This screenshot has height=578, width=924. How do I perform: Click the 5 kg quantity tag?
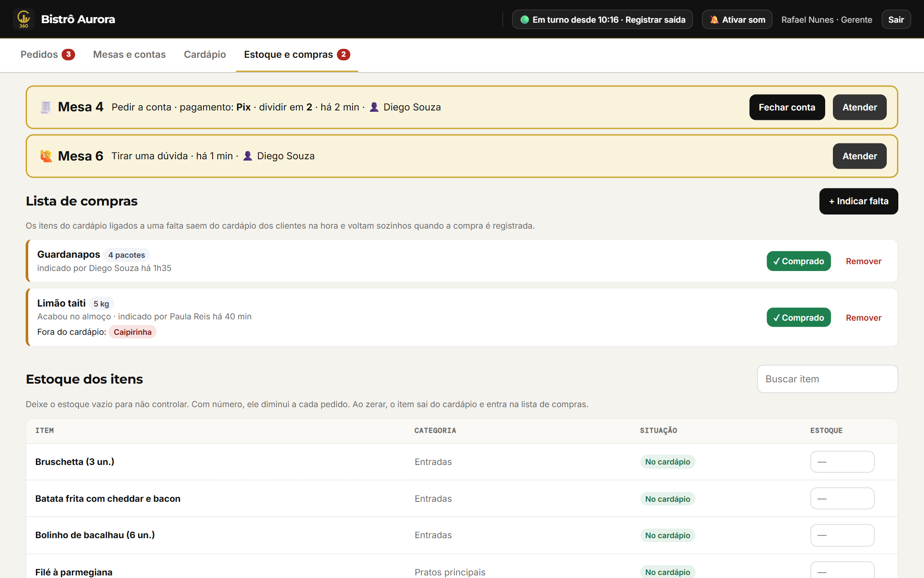tap(101, 304)
